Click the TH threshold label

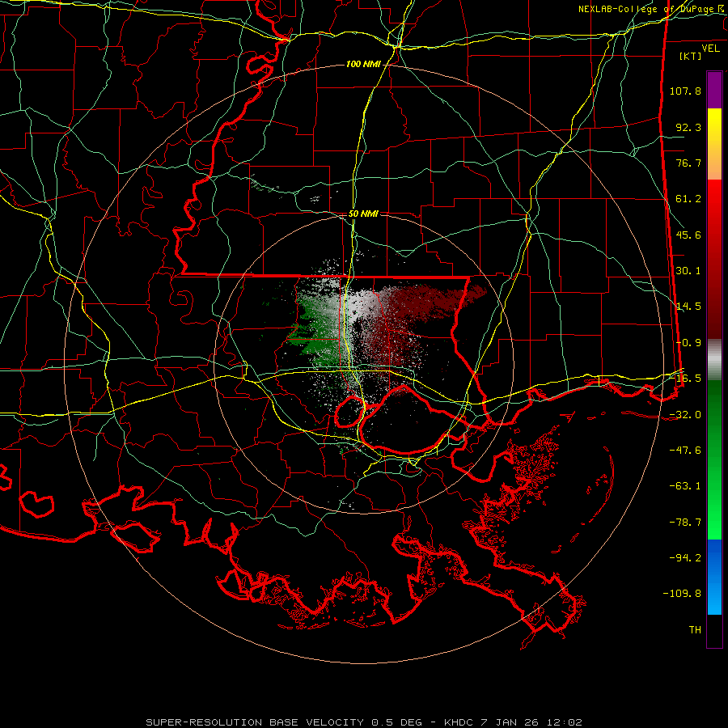click(x=695, y=630)
